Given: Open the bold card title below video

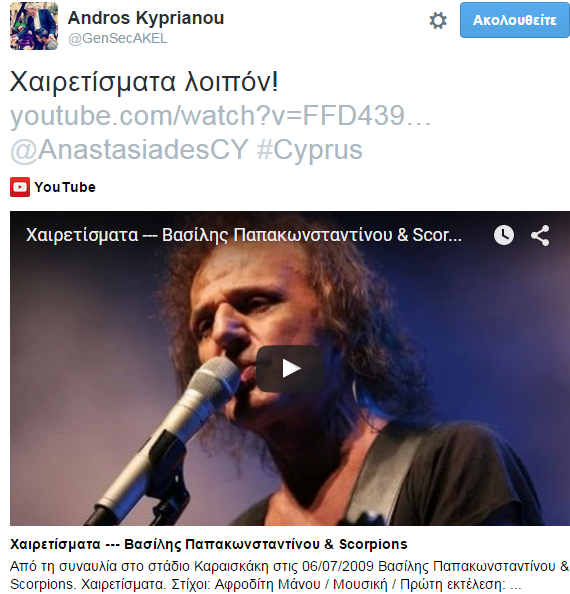Looking at the screenshot, I should (x=209, y=544).
